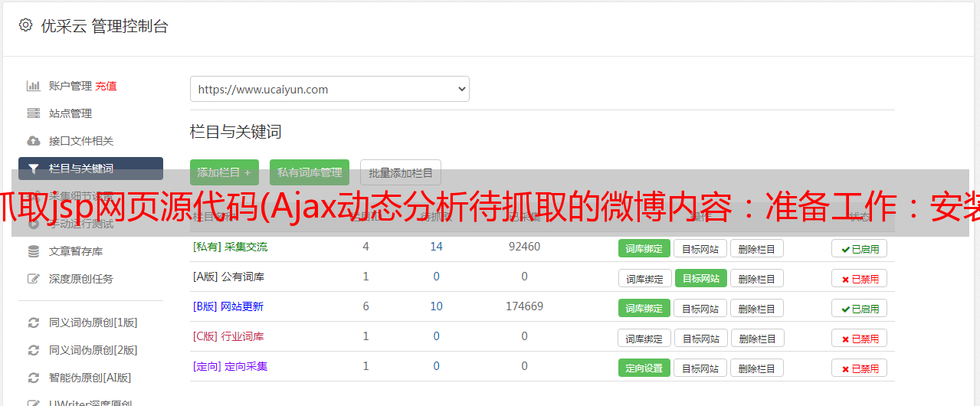Click the server icon for 站点管理

point(33,113)
